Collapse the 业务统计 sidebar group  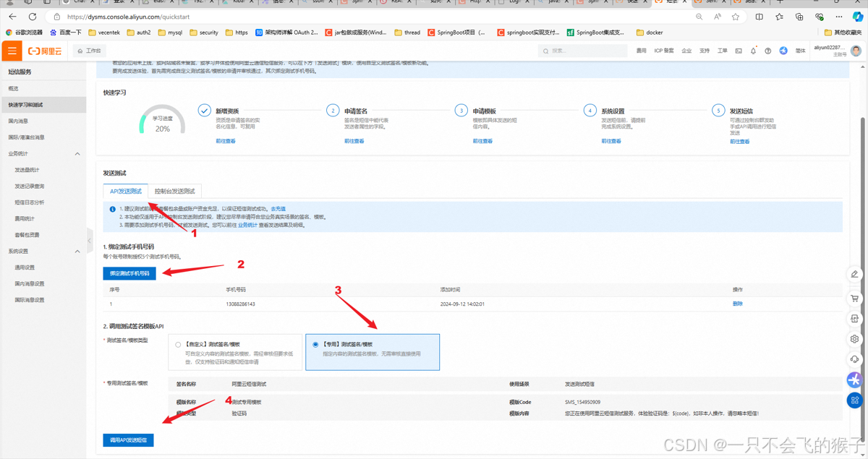click(77, 153)
